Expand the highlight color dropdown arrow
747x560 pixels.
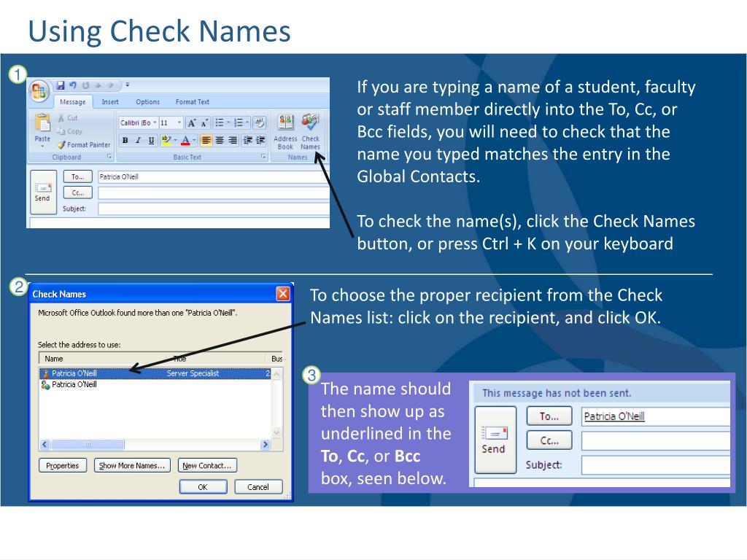point(175,140)
